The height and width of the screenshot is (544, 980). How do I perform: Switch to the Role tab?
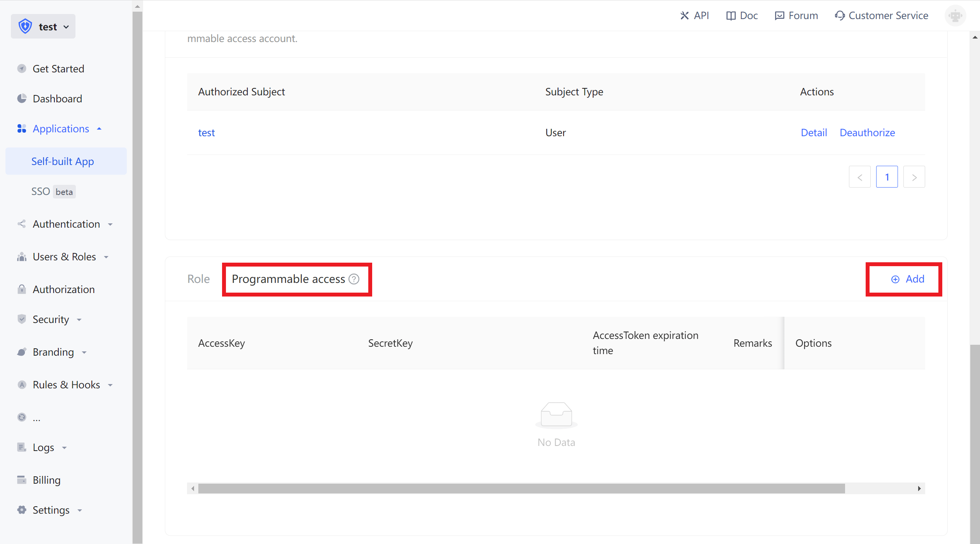(198, 279)
